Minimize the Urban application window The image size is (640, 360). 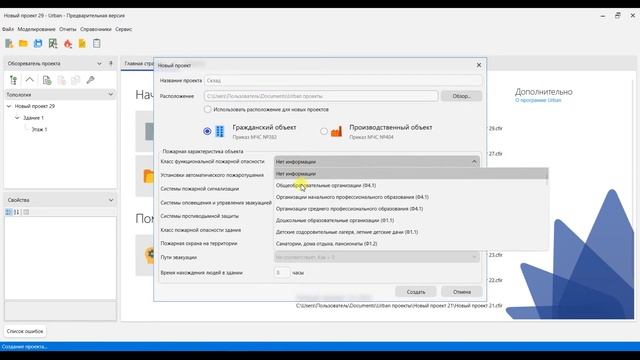[x=602, y=16]
